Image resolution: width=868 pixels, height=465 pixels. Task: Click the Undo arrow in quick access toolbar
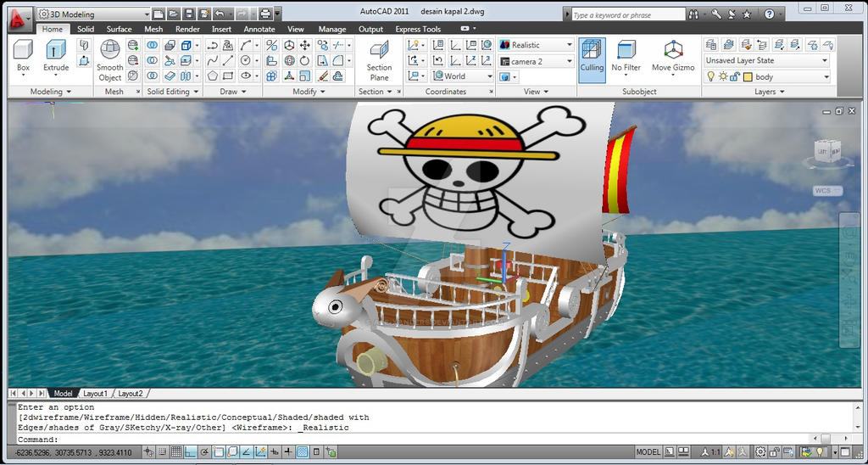tap(220, 14)
